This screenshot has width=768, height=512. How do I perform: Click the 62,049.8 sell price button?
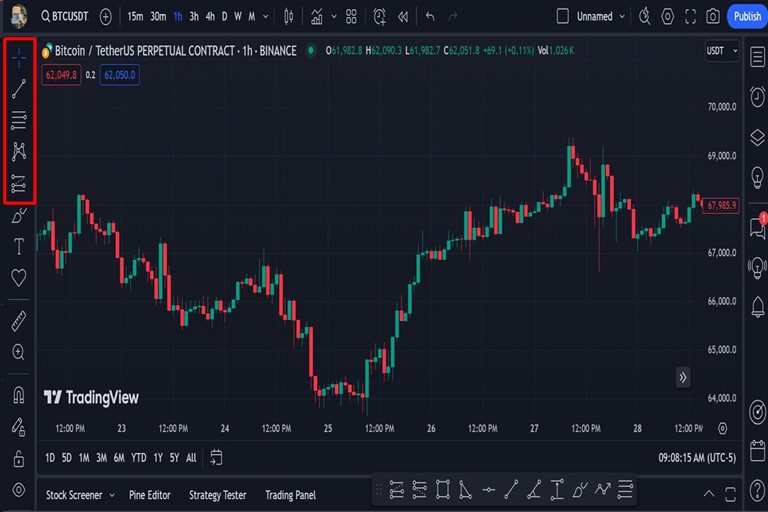tap(61, 75)
